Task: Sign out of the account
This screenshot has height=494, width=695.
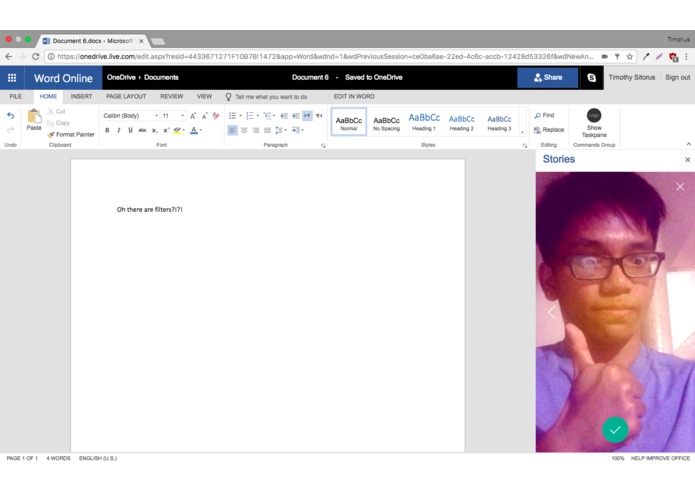Action: pos(677,78)
